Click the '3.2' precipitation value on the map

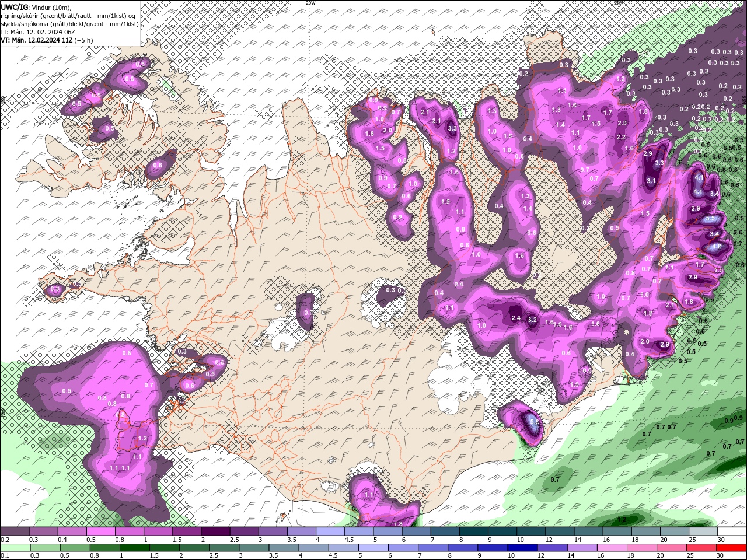532,320
